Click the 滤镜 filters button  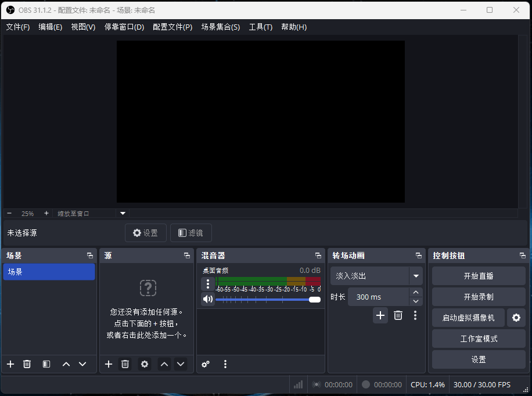coord(191,233)
